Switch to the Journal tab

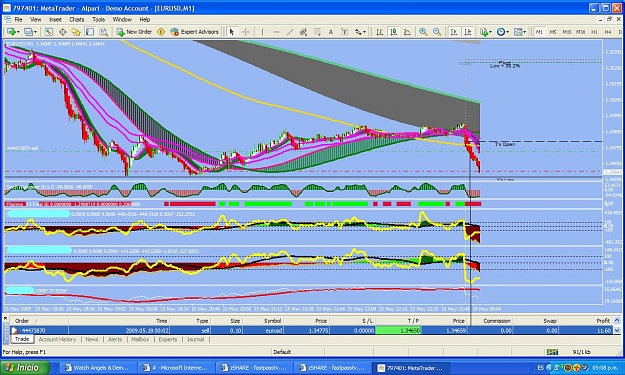(195, 340)
